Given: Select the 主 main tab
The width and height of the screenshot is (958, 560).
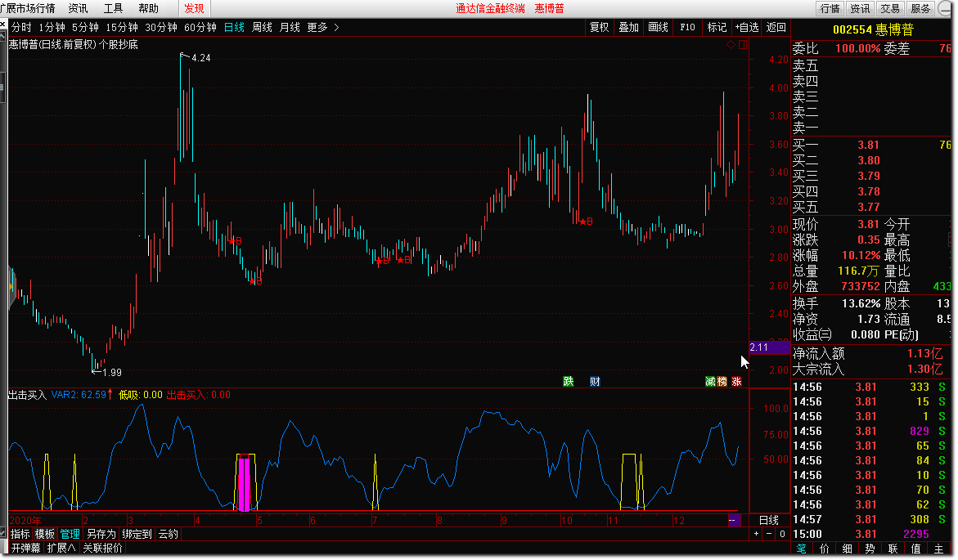Looking at the screenshot, I should 938,549.
